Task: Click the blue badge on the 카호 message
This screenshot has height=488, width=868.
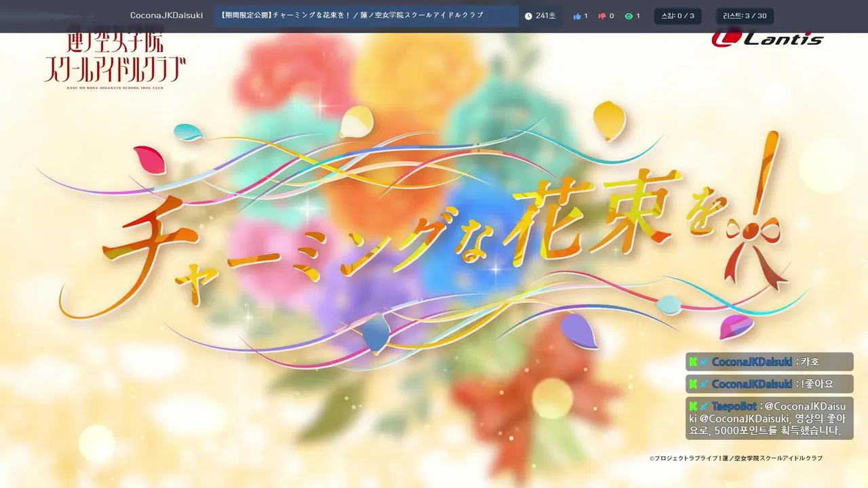Action: [x=704, y=362]
